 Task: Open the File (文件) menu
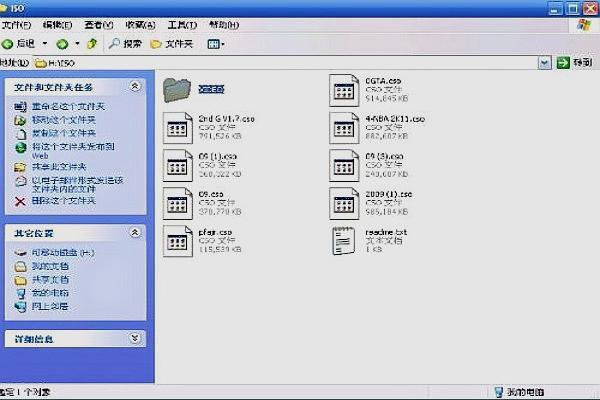coord(16,24)
